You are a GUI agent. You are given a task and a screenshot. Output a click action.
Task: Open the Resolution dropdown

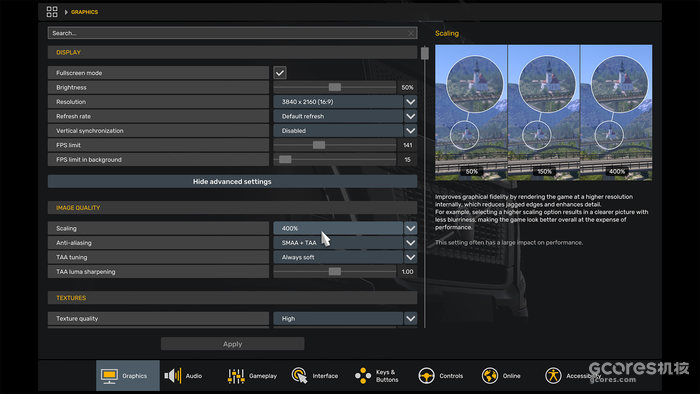(x=345, y=102)
